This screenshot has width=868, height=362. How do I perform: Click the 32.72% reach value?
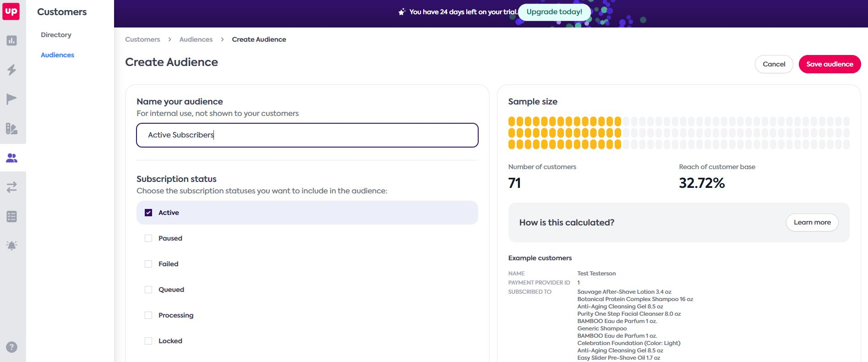pos(702,183)
